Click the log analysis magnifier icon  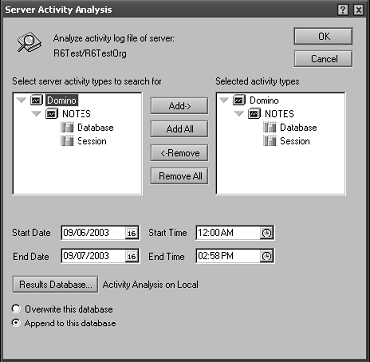29,42
